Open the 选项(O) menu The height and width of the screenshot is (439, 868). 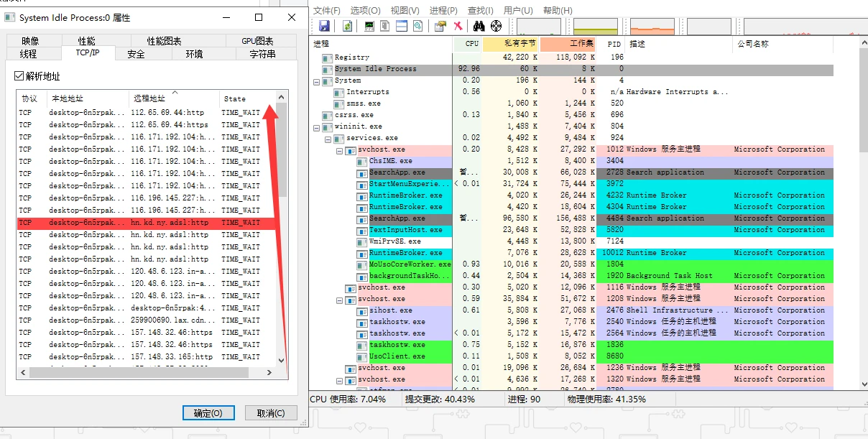coord(365,10)
